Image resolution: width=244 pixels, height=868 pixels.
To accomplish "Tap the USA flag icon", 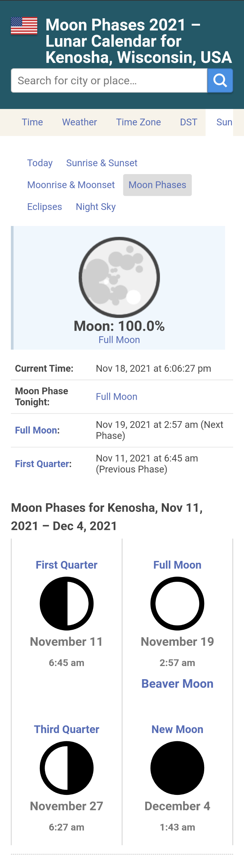I will (x=24, y=26).
